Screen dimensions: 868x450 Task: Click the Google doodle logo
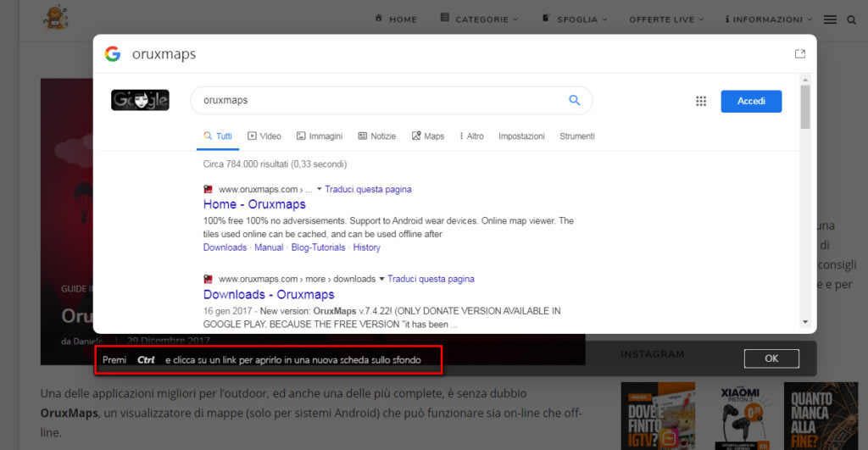140,100
